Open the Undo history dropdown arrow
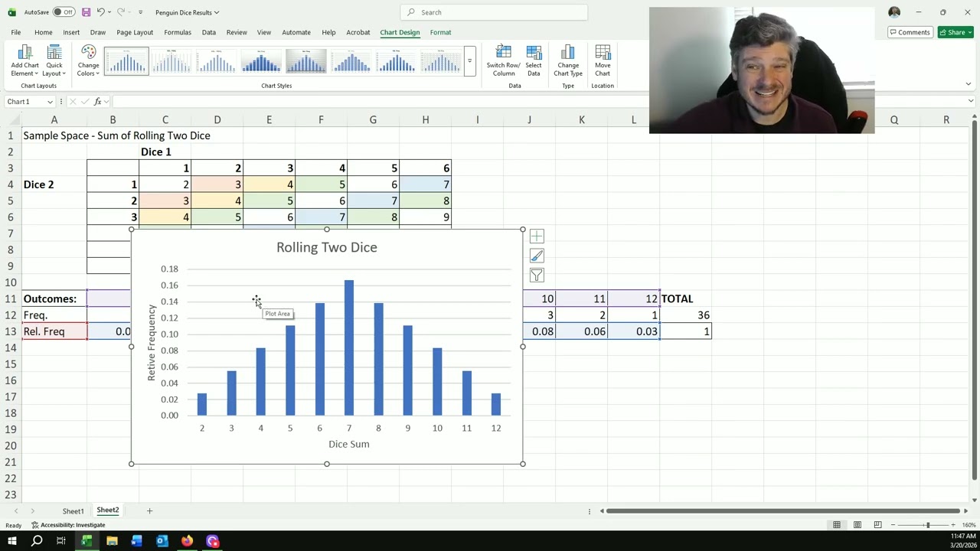 click(109, 12)
